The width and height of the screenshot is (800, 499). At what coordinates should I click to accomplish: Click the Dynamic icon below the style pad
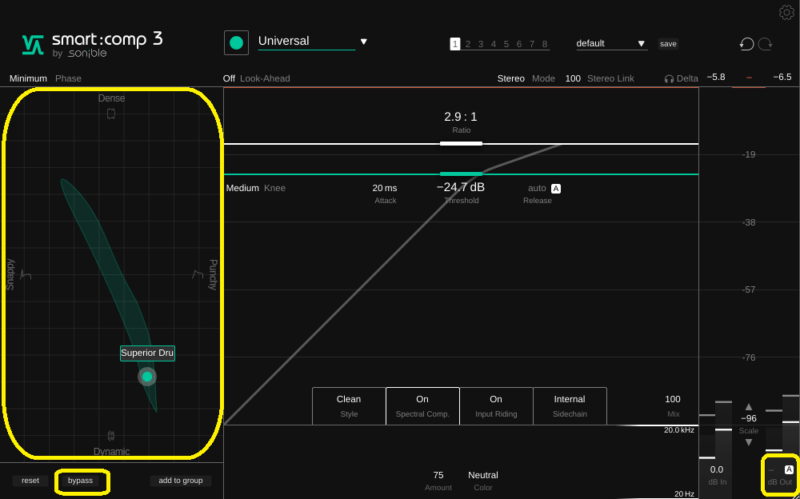click(x=111, y=436)
